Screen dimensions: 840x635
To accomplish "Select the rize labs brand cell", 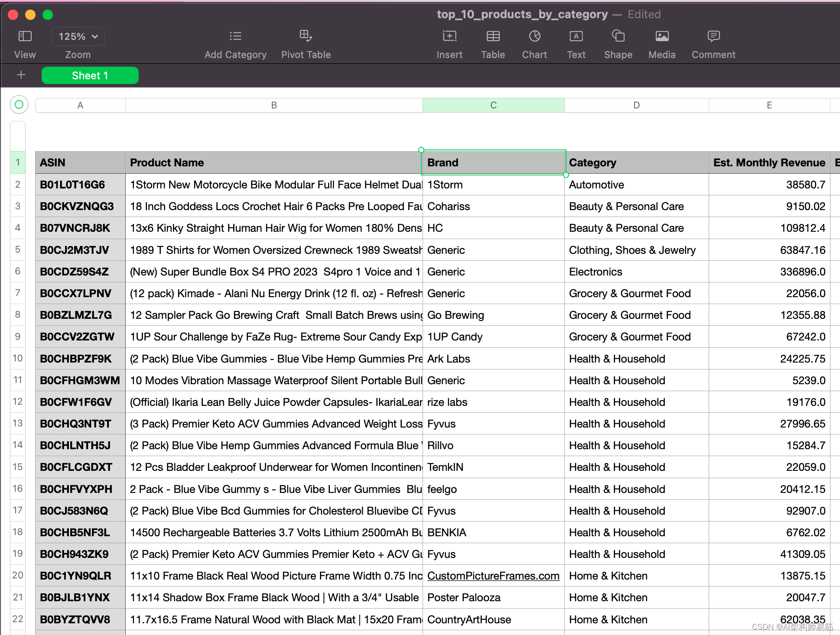I will (x=493, y=402).
